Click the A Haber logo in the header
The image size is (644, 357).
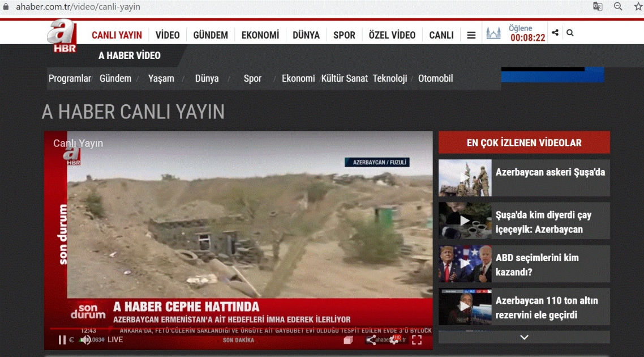(x=62, y=36)
